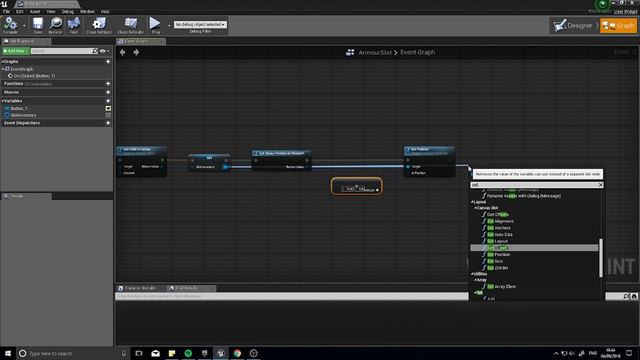The width and height of the screenshot is (640, 360).
Task: Open the View menu
Action: pos(51,11)
